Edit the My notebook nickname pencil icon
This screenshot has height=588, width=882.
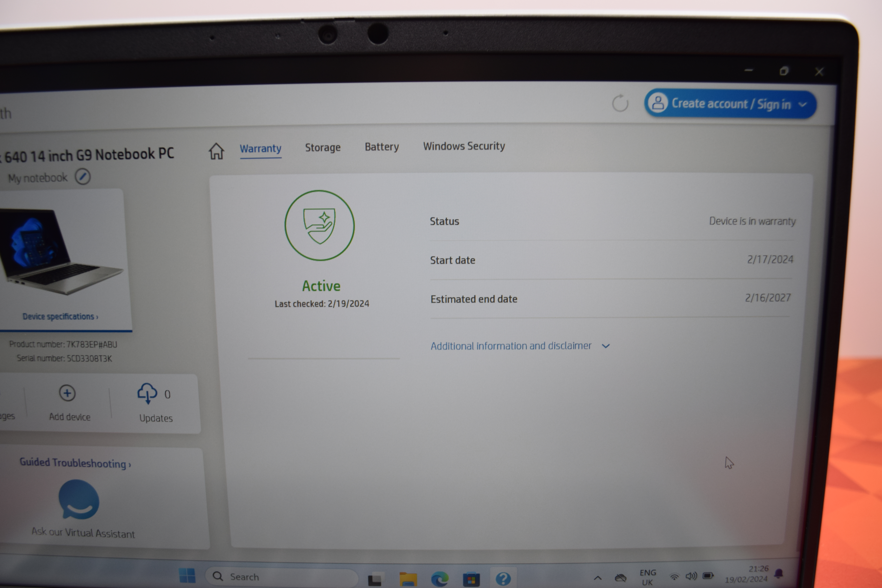tap(82, 177)
